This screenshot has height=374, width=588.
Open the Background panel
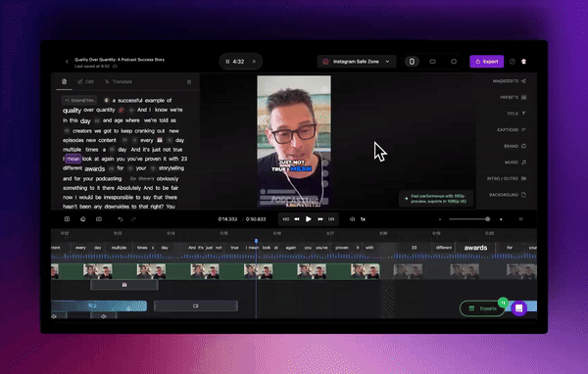[x=508, y=195]
